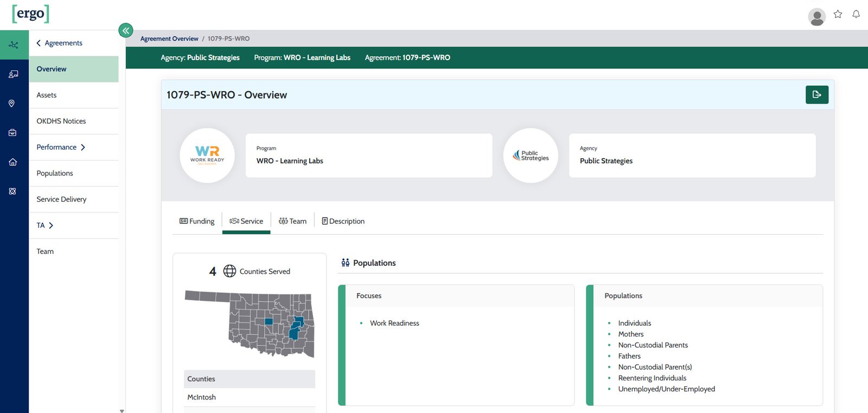Click Mothers in Populations list

pos(631,334)
